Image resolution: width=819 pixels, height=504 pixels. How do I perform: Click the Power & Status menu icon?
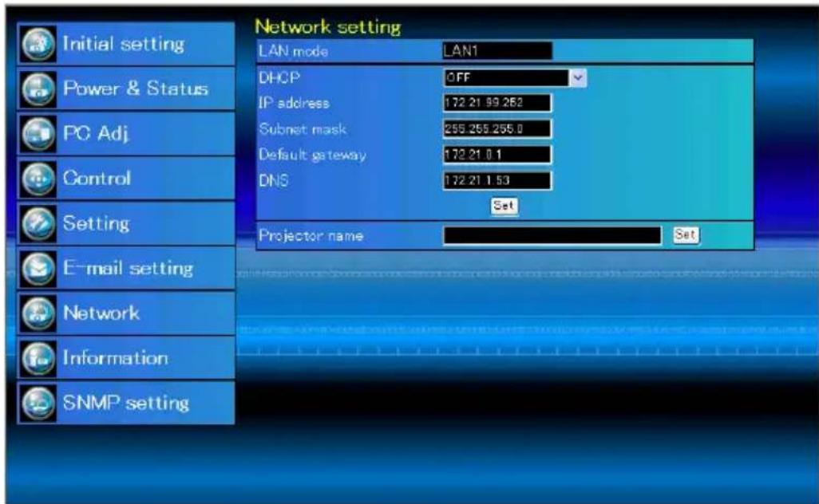(x=38, y=89)
